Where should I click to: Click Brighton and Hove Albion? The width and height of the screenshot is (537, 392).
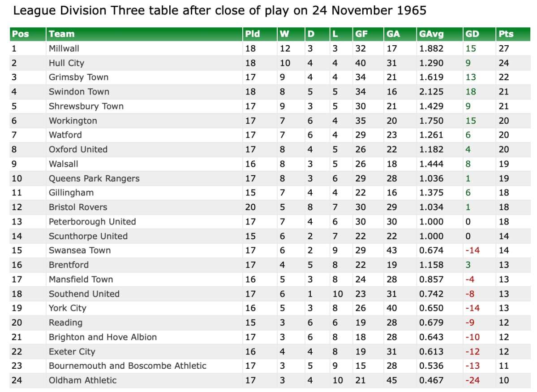pyautogui.click(x=103, y=337)
